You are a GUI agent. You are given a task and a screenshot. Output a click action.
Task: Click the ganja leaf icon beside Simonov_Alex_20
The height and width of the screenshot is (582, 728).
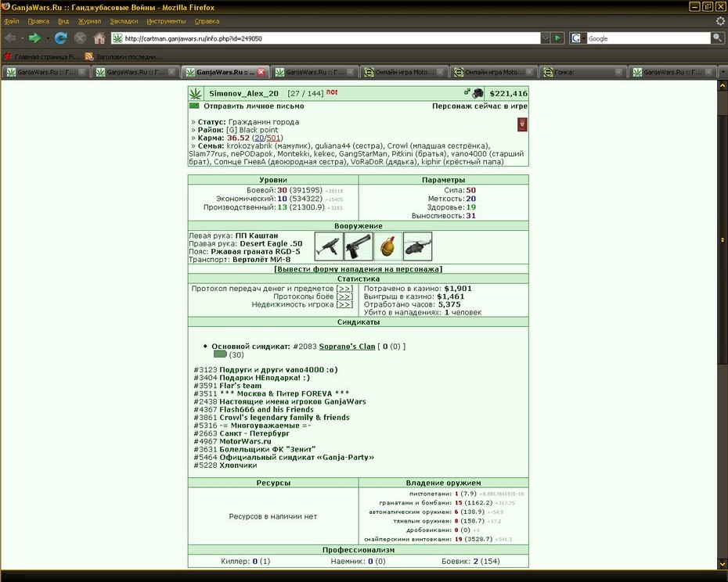195,93
